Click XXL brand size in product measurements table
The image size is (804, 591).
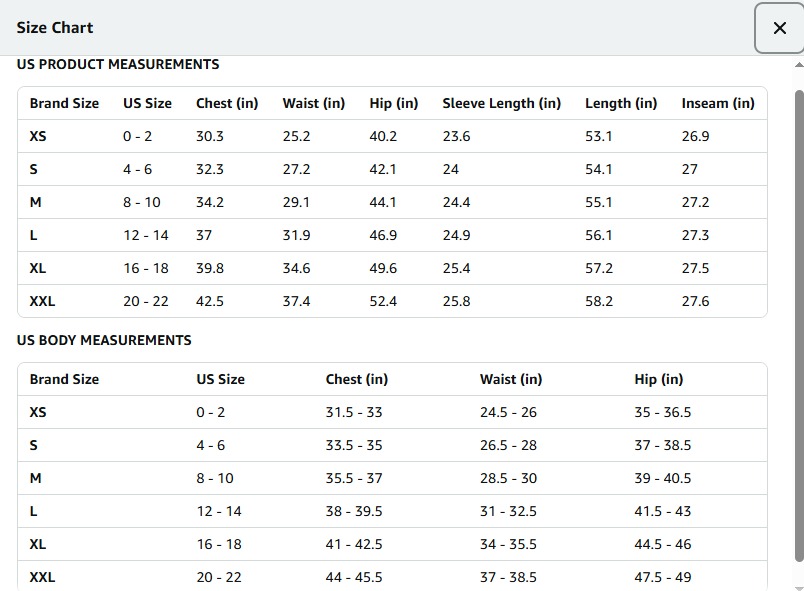(x=42, y=301)
